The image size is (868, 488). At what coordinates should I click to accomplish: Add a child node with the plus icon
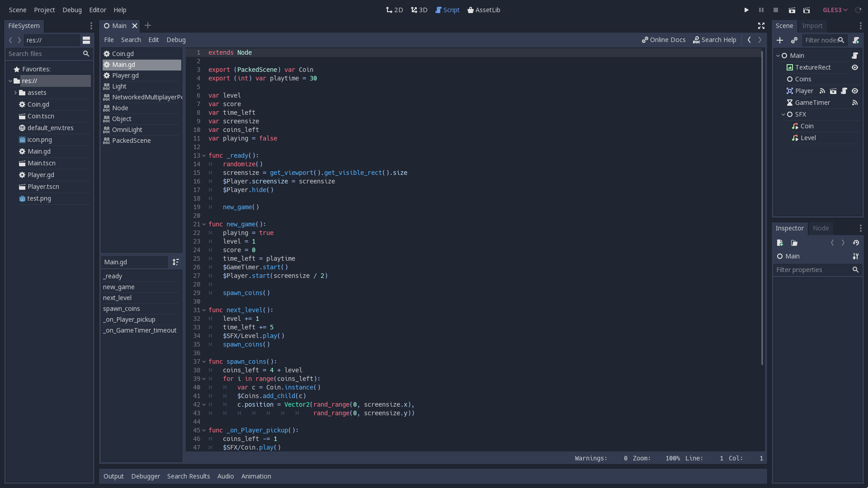tap(780, 40)
